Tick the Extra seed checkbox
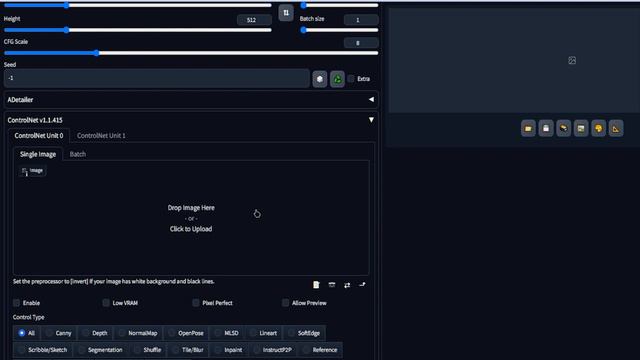The height and width of the screenshot is (360, 640). 351,79
